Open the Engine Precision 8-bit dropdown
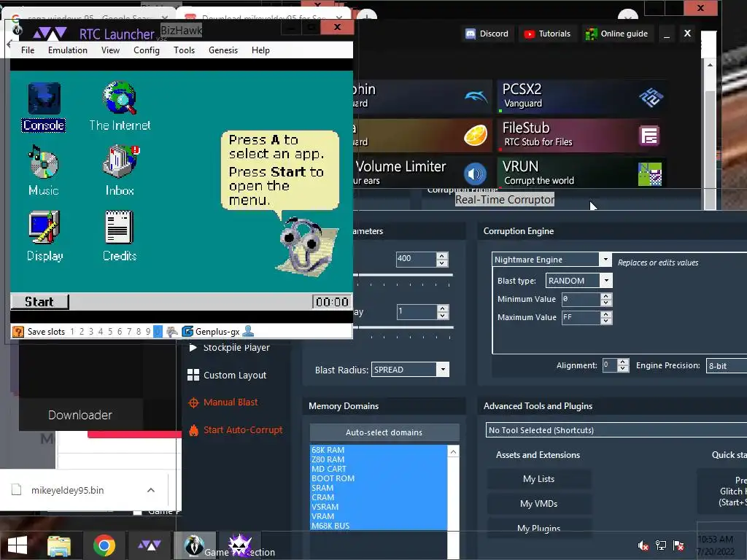This screenshot has height=560, width=747. pyautogui.click(x=726, y=366)
